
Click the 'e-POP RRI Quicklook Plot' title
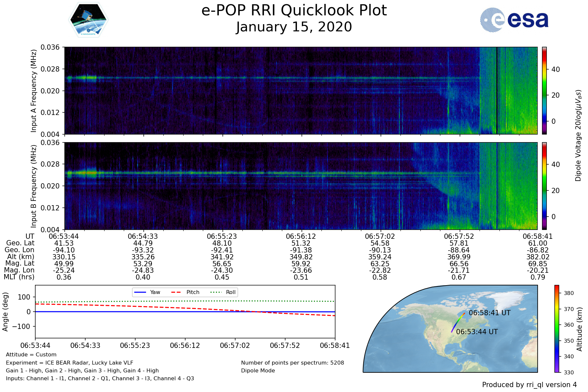pos(294,10)
